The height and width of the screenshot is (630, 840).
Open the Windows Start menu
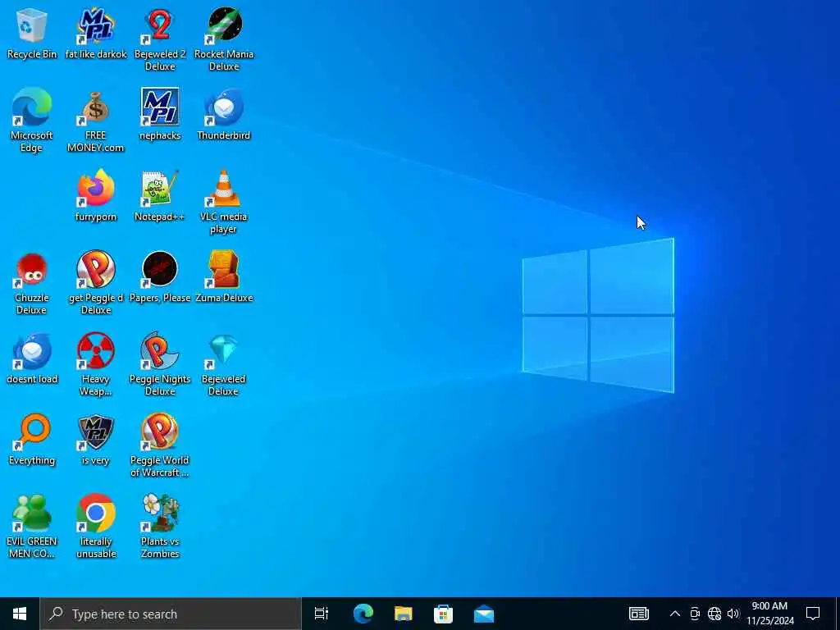click(x=20, y=614)
